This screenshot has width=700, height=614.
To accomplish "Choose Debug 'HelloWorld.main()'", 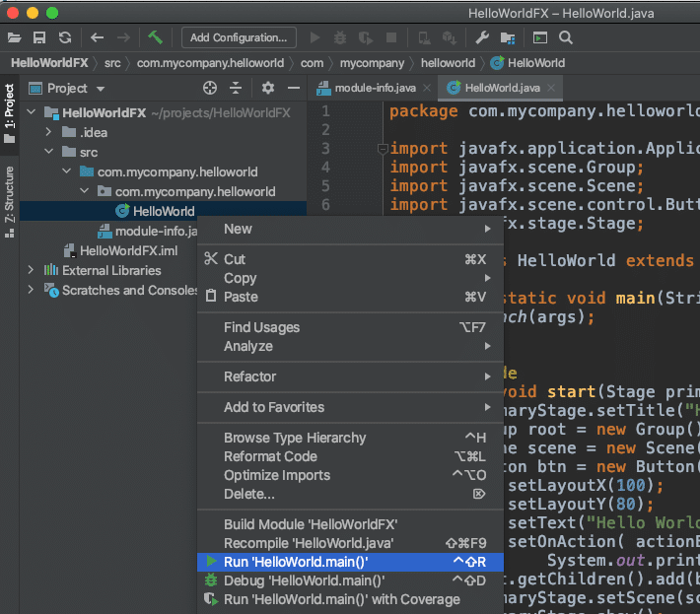I will click(x=350, y=580).
